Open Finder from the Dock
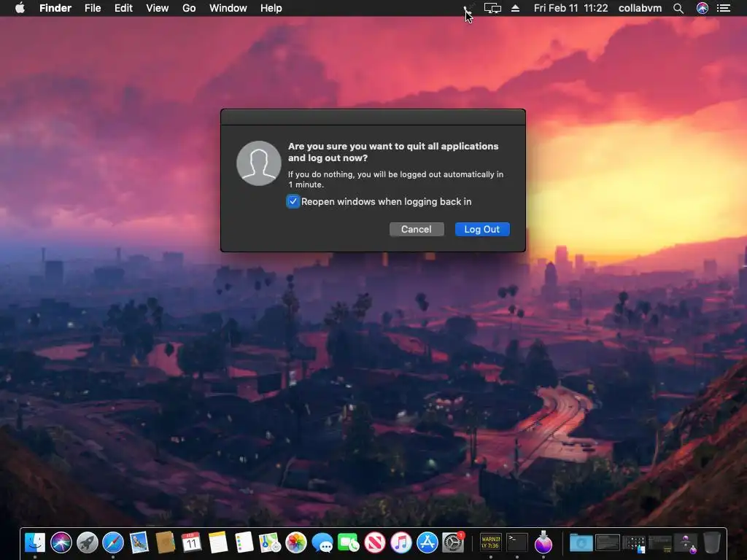 [x=35, y=542]
